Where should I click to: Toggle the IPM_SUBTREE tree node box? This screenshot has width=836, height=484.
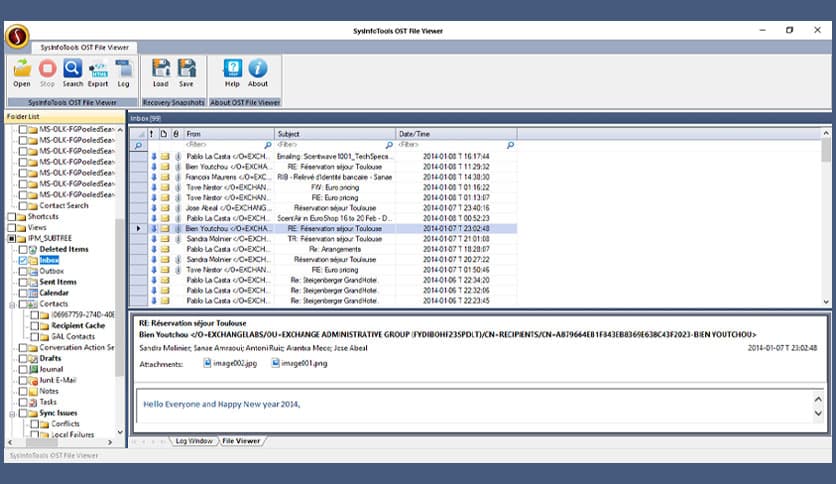(x=11, y=238)
